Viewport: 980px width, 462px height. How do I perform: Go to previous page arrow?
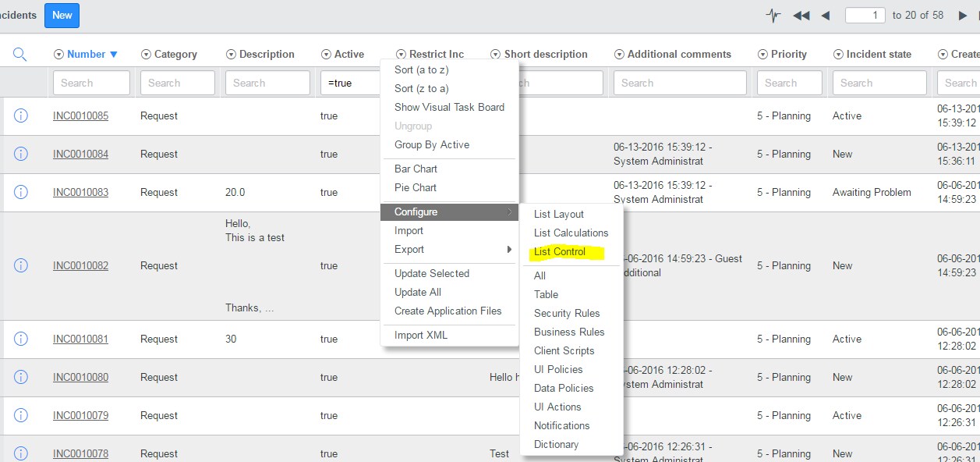pos(826,16)
